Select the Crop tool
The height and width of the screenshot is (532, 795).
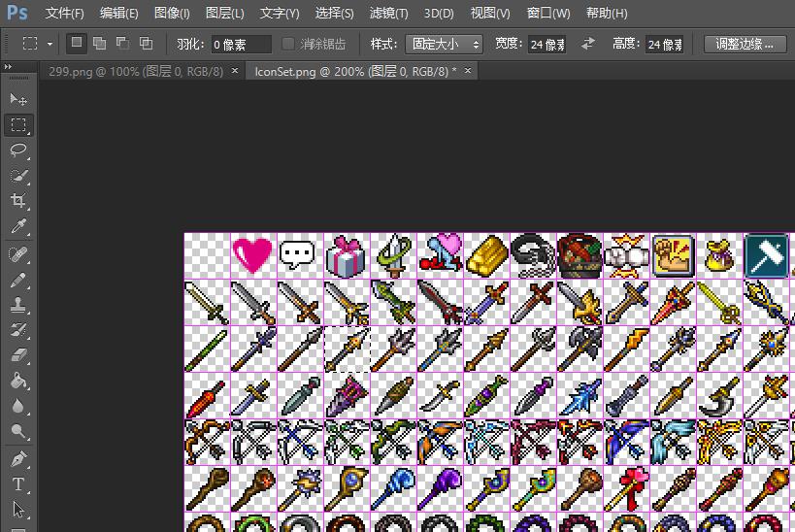[18, 201]
